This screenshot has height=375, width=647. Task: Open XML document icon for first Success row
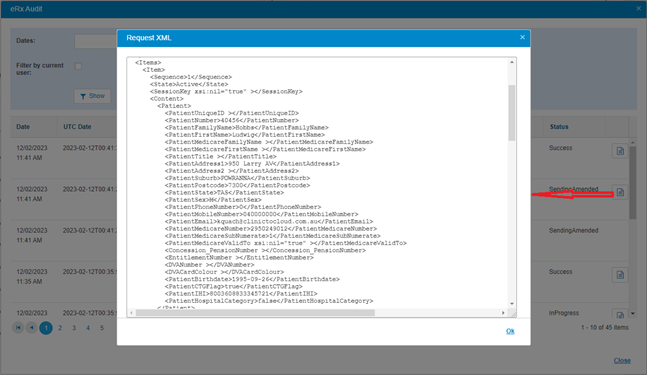(620, 151)
